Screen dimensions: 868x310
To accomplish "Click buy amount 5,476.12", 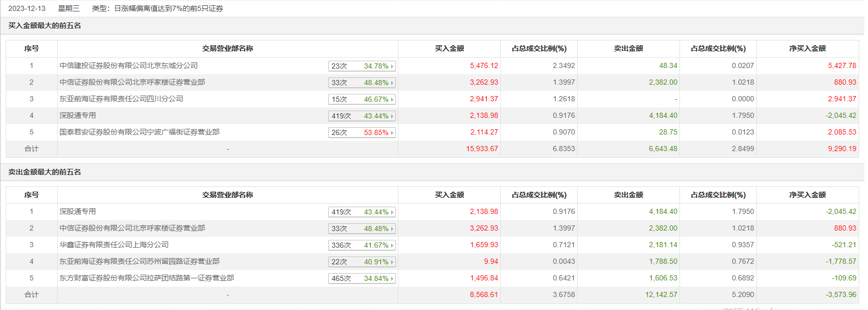I will [484, 65].
